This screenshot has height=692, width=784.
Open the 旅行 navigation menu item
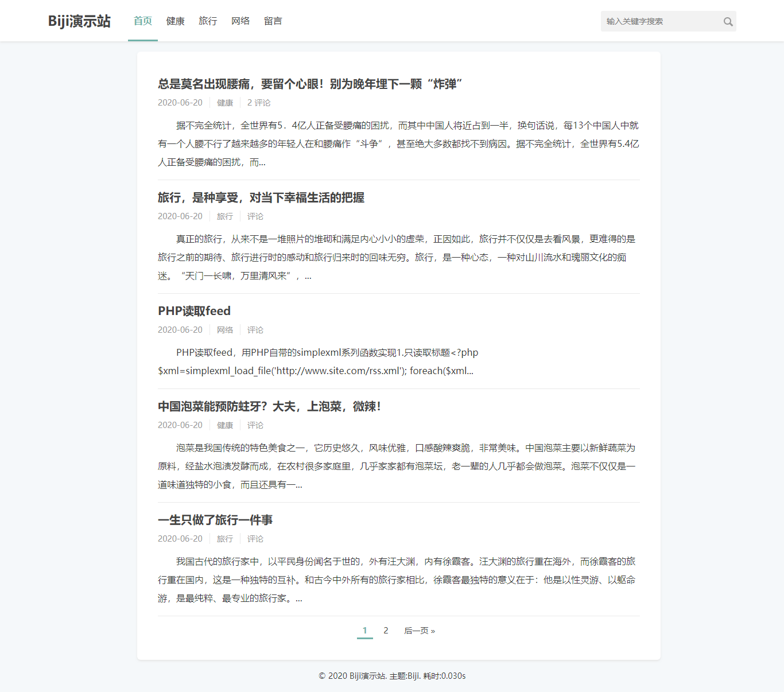tap(208, 21)
